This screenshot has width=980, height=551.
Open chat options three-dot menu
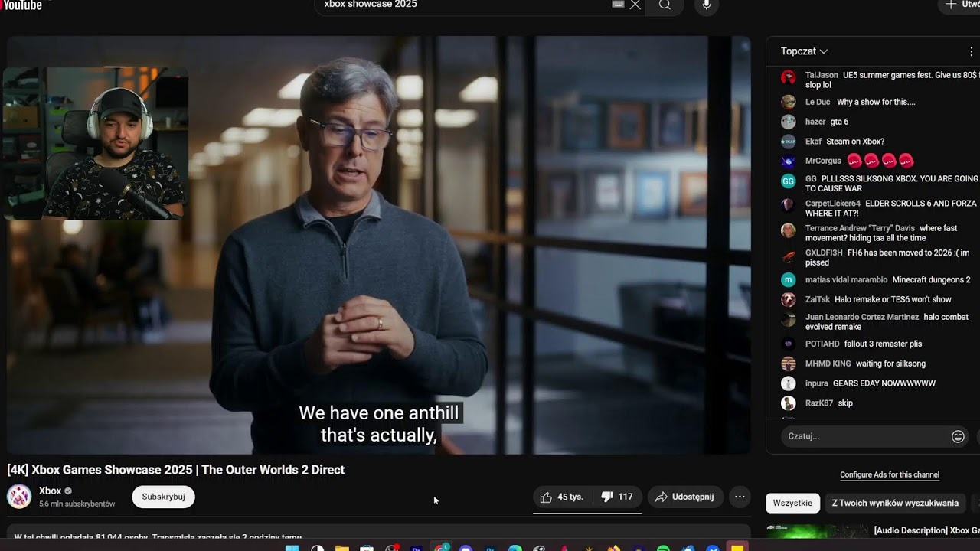click(x=971, y=51)
